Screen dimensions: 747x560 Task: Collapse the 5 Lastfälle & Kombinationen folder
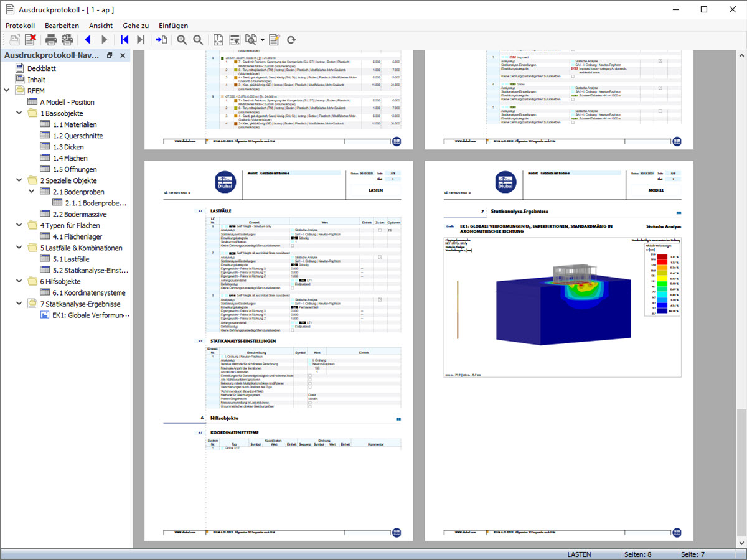click(20, 248)
